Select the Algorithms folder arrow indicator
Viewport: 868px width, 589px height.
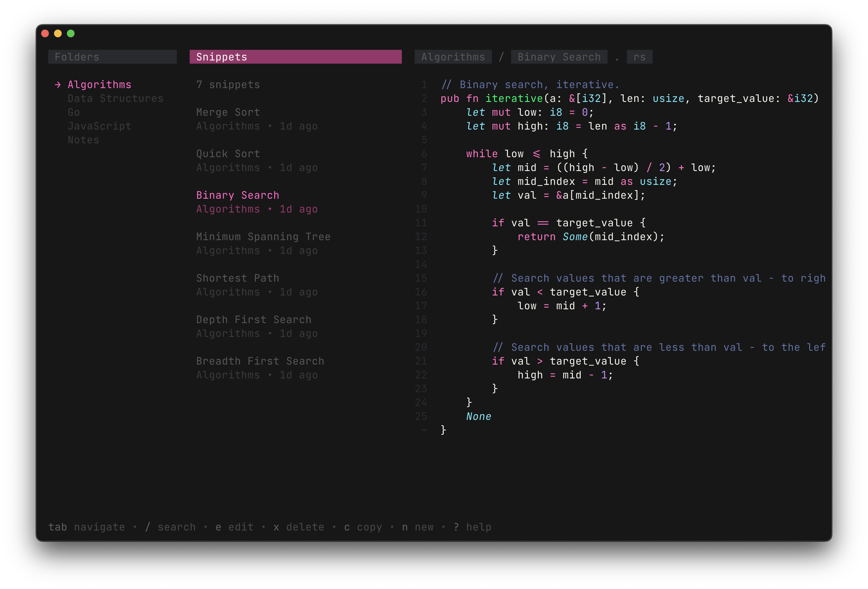(x=58, y=85)
